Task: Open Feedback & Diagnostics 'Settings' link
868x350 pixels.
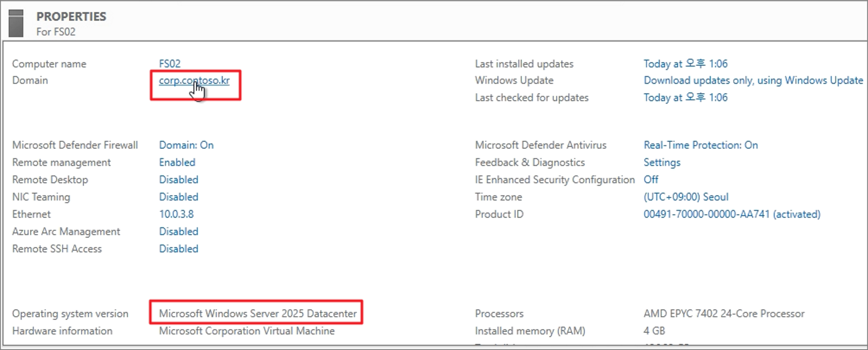Action: click(662, 162)
